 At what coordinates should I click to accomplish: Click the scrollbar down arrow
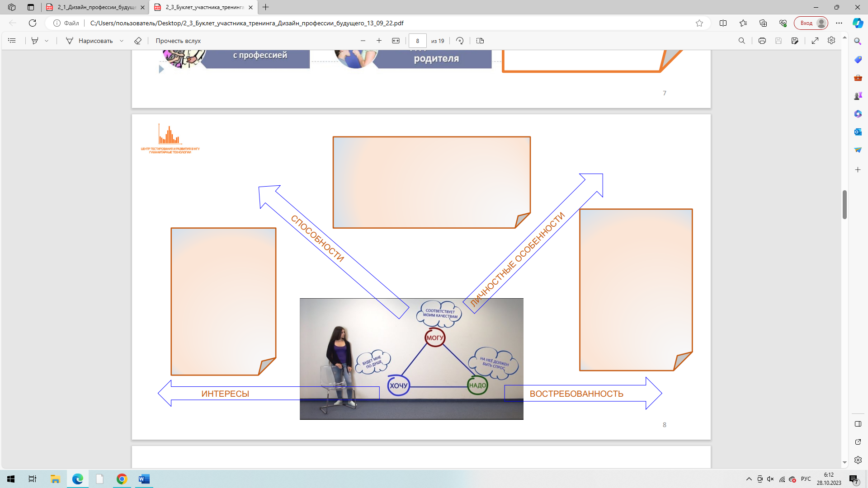pos(844,463)
